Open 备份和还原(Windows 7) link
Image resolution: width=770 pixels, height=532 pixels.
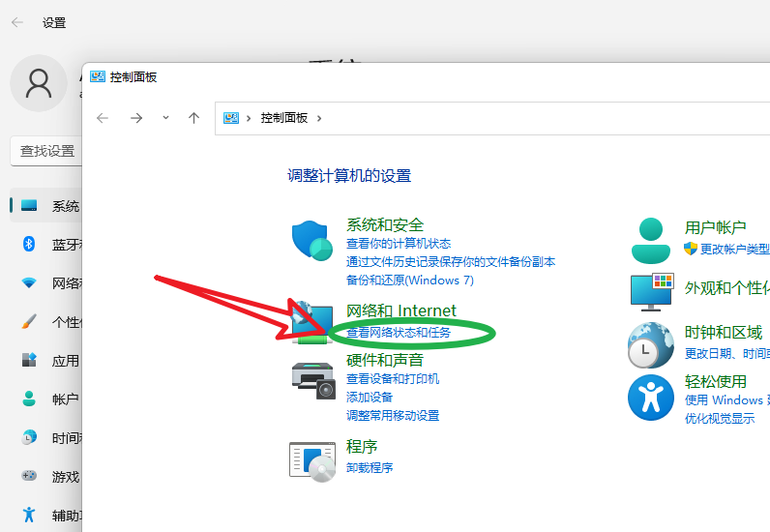410,280
